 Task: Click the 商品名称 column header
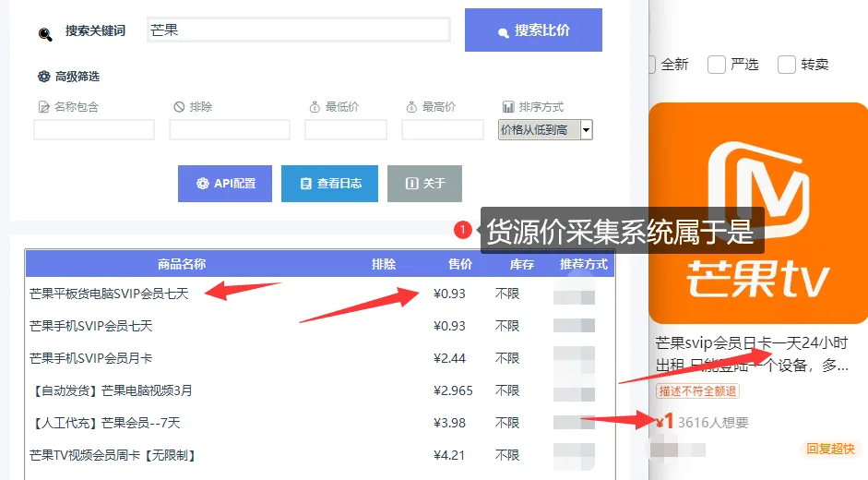point(182,264)
